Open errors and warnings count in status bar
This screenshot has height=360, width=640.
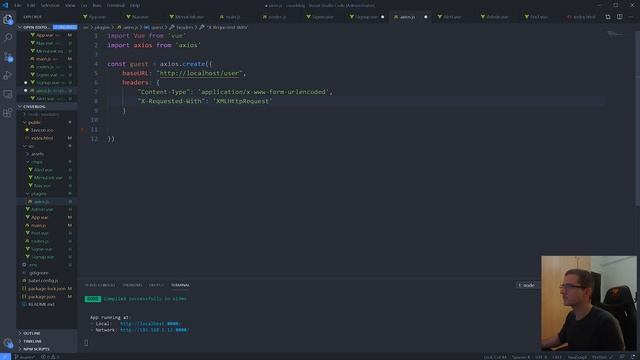pyautogui.click(x=50, y=357)
